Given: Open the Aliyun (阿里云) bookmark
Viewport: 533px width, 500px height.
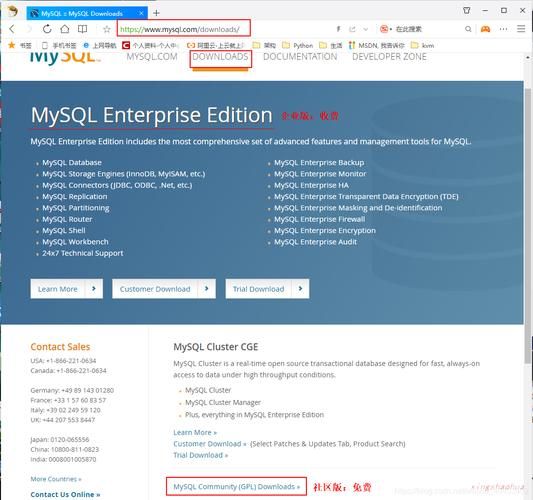Looking at the screenshot, I should (215, 45).
